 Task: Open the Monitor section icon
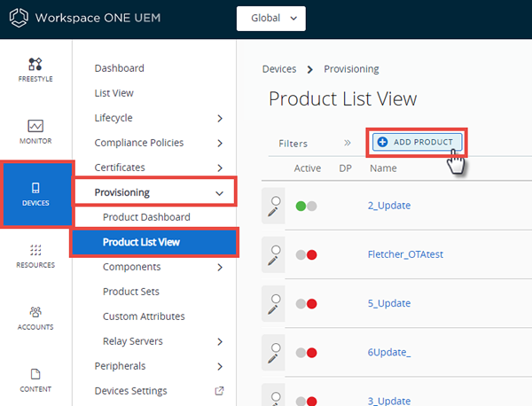point(35,126)
